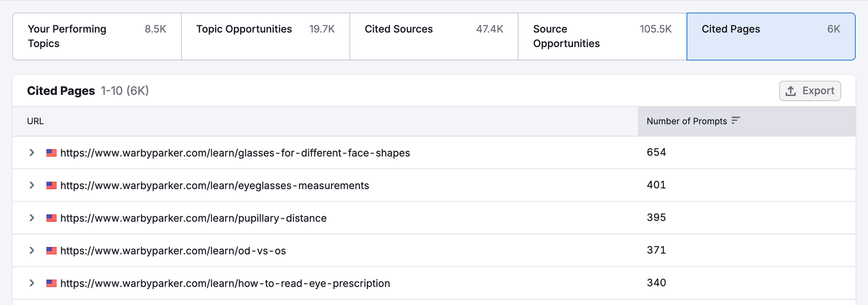Expand the pupillary-distance row
Image resolution: width=868 pixels, height=305 pixels.
[x=32, y=218]
